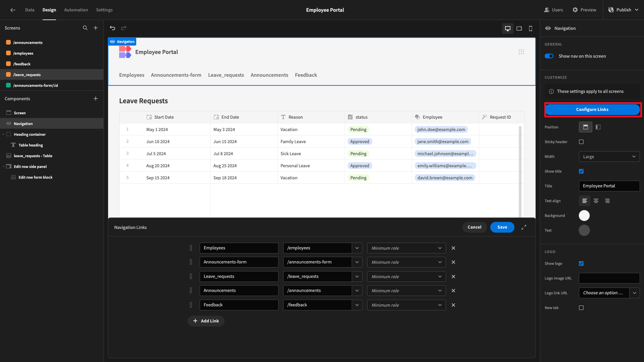644x362 pixels.
Task: Open Minimum role dropdown for Feedback link
Action: coord(406,305)
